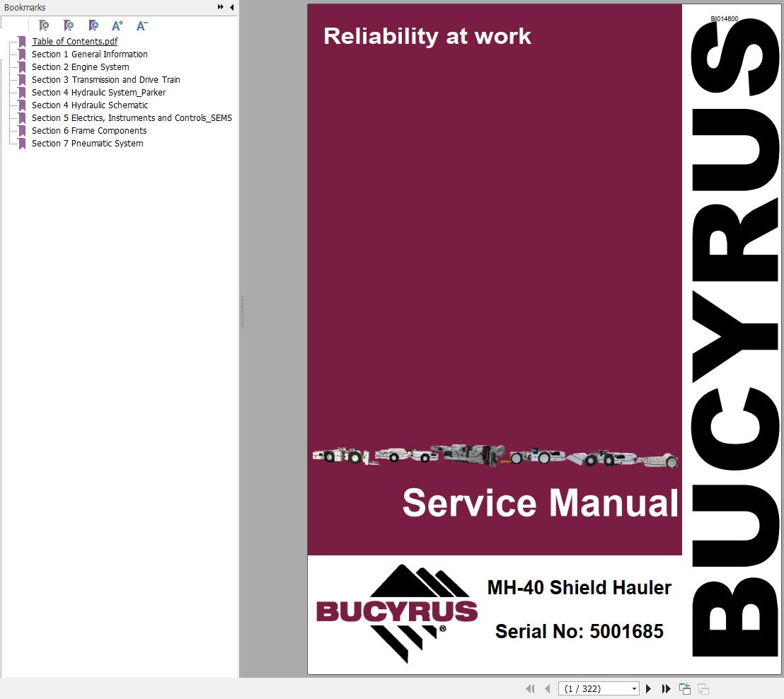
Task: Click the bookmark icon beside Section 5 Electrics, Instruments and Controls_SEMS
Action: pos(22,118)
